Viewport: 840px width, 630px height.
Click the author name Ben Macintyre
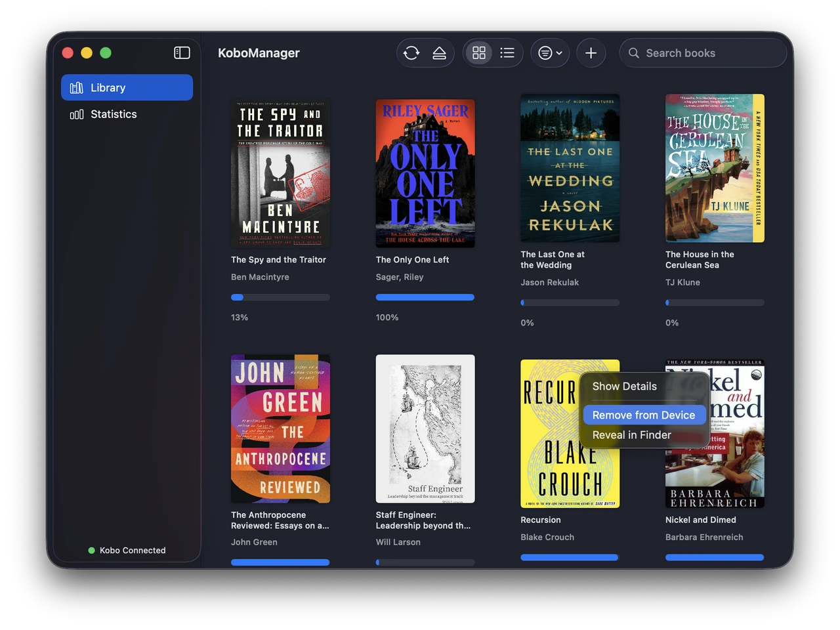point(260,277)
